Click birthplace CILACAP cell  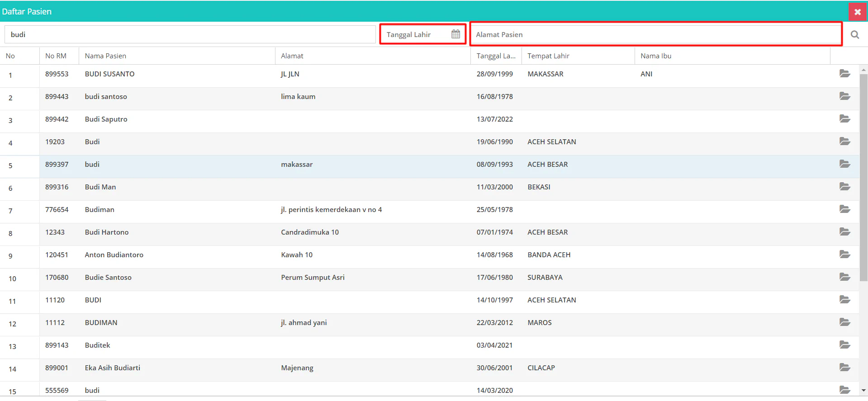[541, 368]
